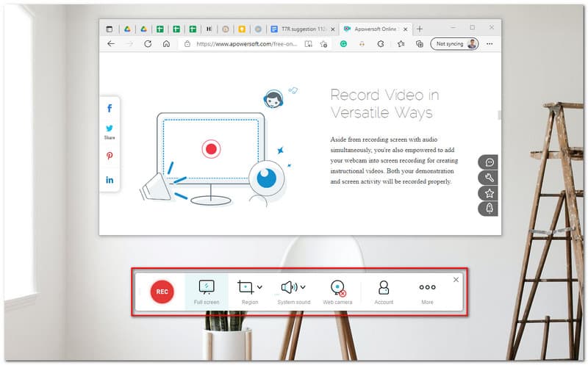The image size is (588, 365).
Task: Open the System sound dropdown arrow
Action: pyautogui.click(x=303, y=287)
